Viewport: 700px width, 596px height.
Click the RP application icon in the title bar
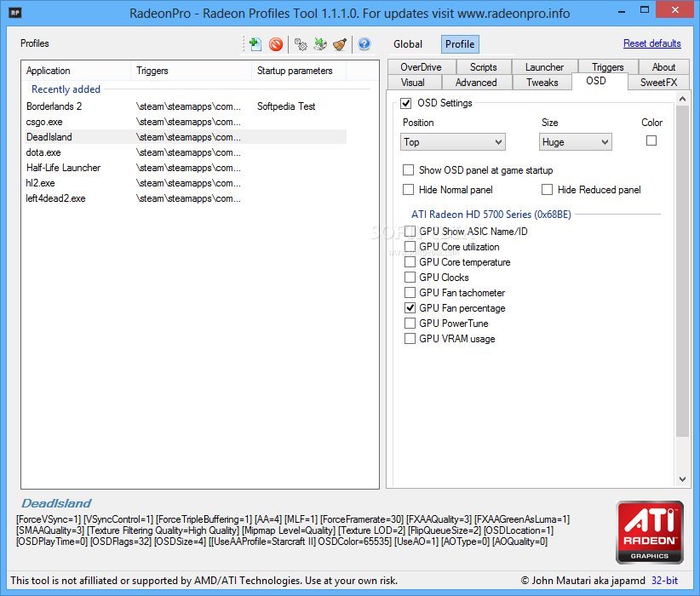point(15,13)
